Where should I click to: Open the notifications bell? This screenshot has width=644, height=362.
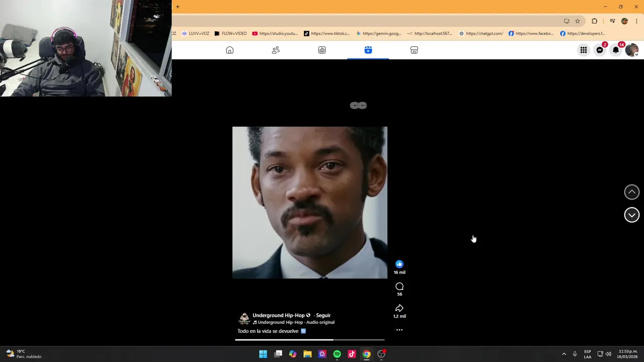coord(616,50)
